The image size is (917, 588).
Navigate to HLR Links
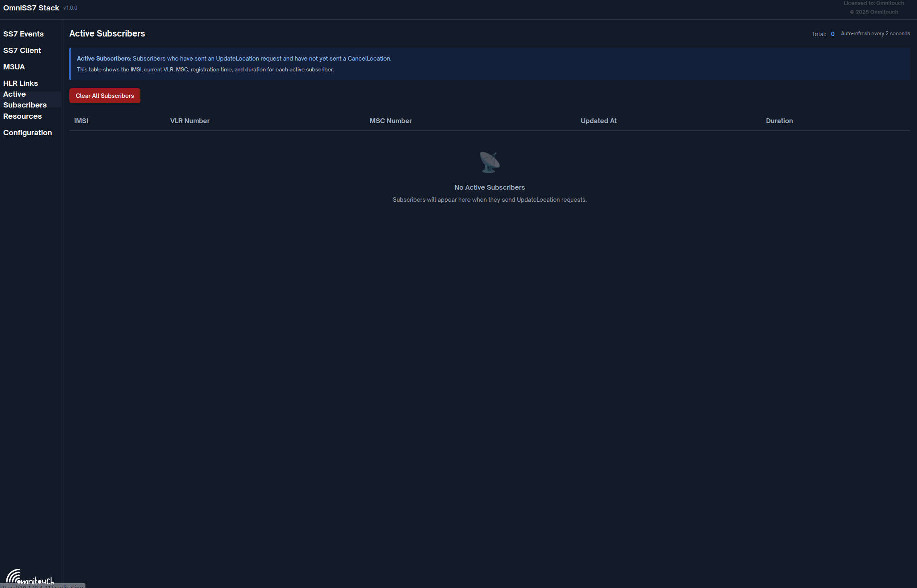point(20,83)
